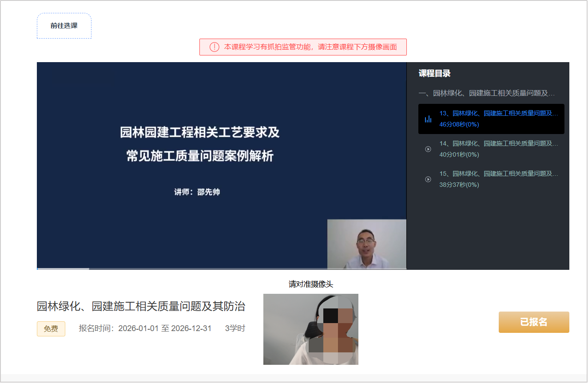Click the lecturer camera thumbnail in video
The image size is (588, 383).
click(x=367, y=244)
